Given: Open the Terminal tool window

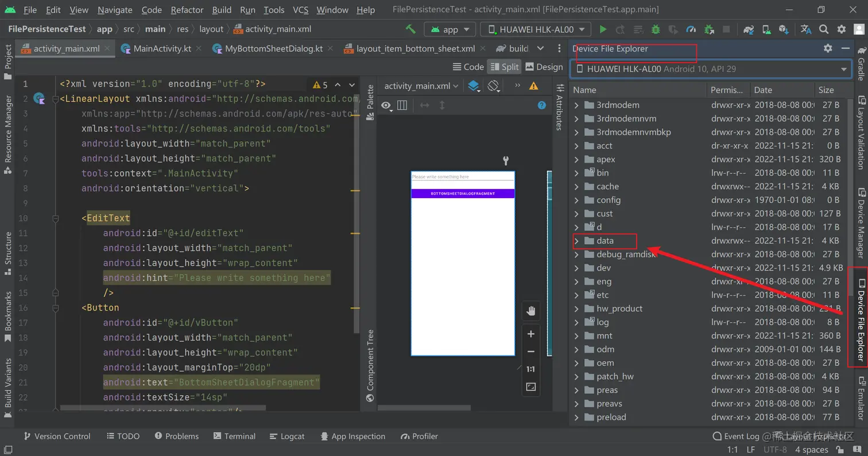Looking at the screenshot, I should pyautogui.click(x=234, y=436).
